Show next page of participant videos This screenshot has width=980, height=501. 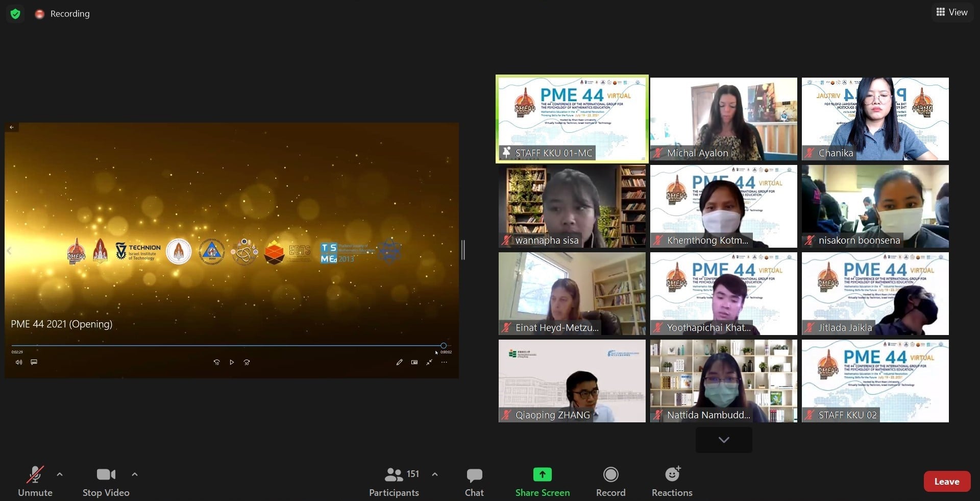[x=723, y=440]
